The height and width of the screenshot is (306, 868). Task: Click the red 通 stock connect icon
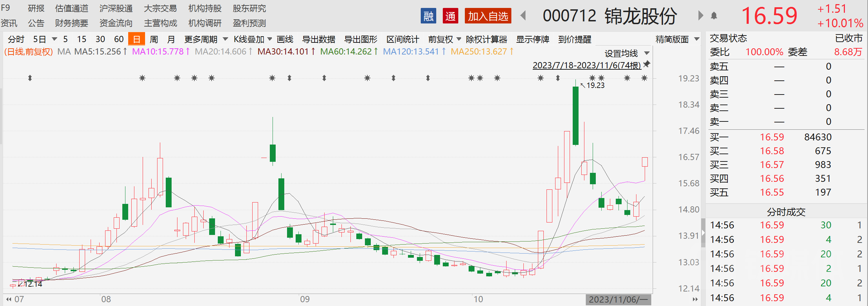pos(450,16)
